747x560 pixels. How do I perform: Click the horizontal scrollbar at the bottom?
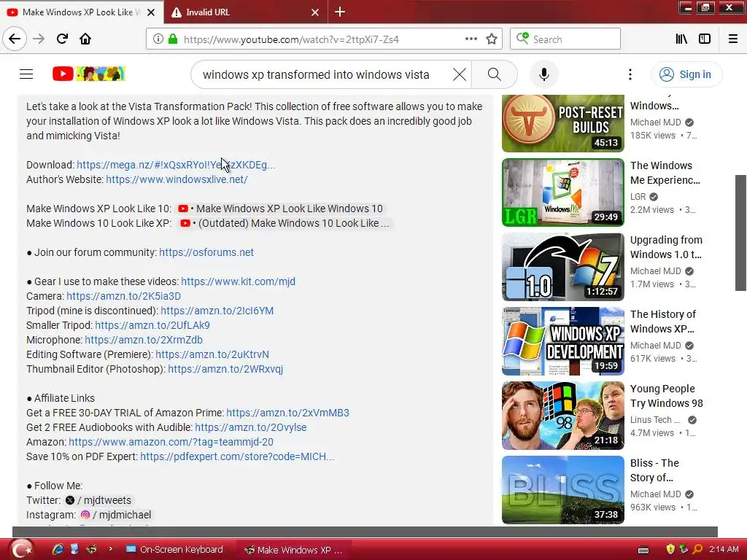365,532
